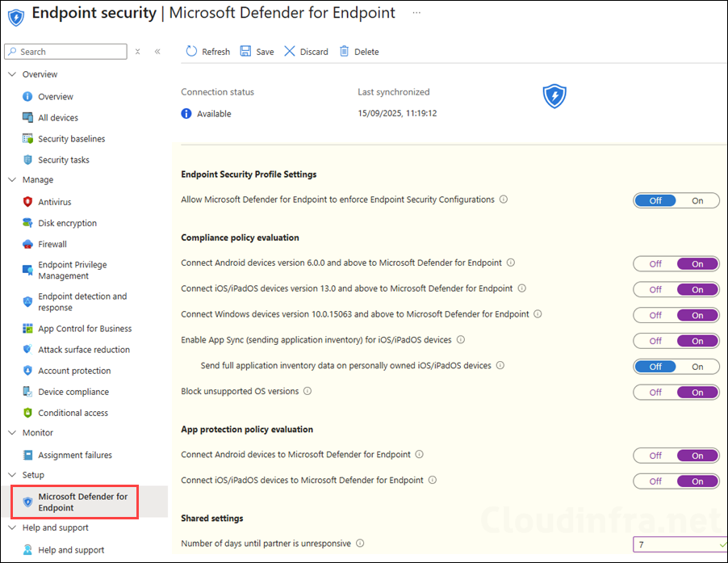Collapse the Help and support section chevron
The width and height of the screenshot is (728, 563).
coord(13,527)
